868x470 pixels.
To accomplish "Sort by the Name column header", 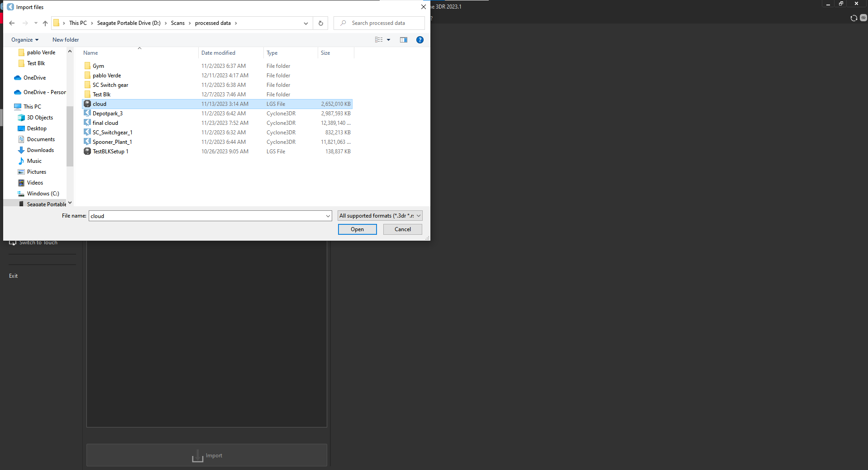I will tap(140, 53).
